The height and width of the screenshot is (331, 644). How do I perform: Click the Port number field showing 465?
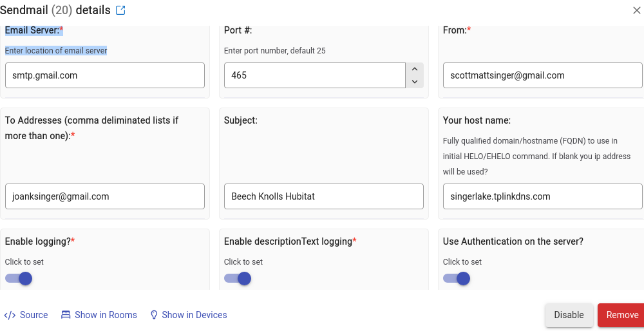(315, 75)
